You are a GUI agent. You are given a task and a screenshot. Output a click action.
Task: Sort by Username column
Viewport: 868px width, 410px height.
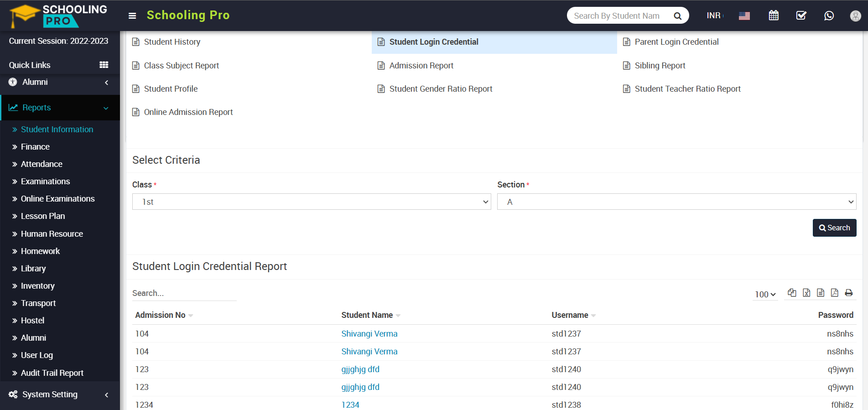point(573,315)
